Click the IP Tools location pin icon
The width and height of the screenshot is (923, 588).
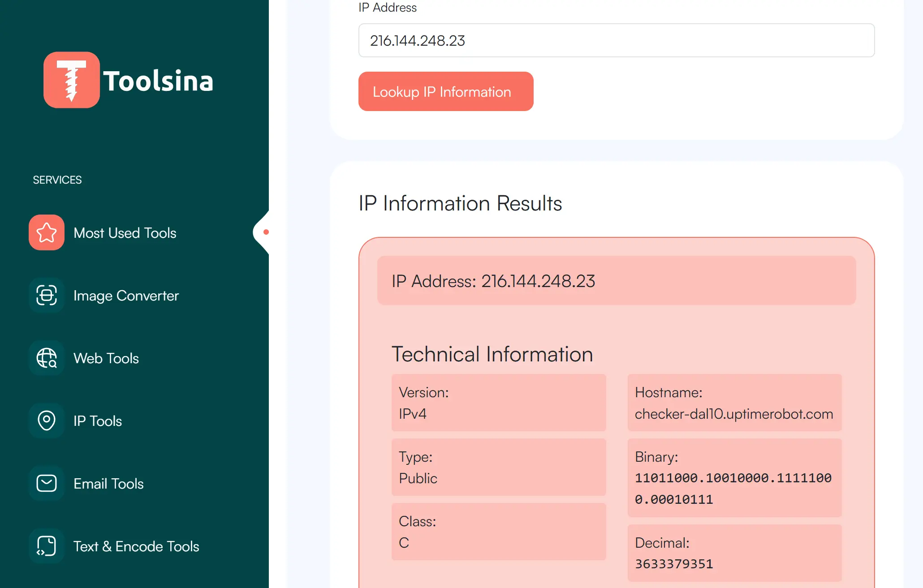pos(47,421)
